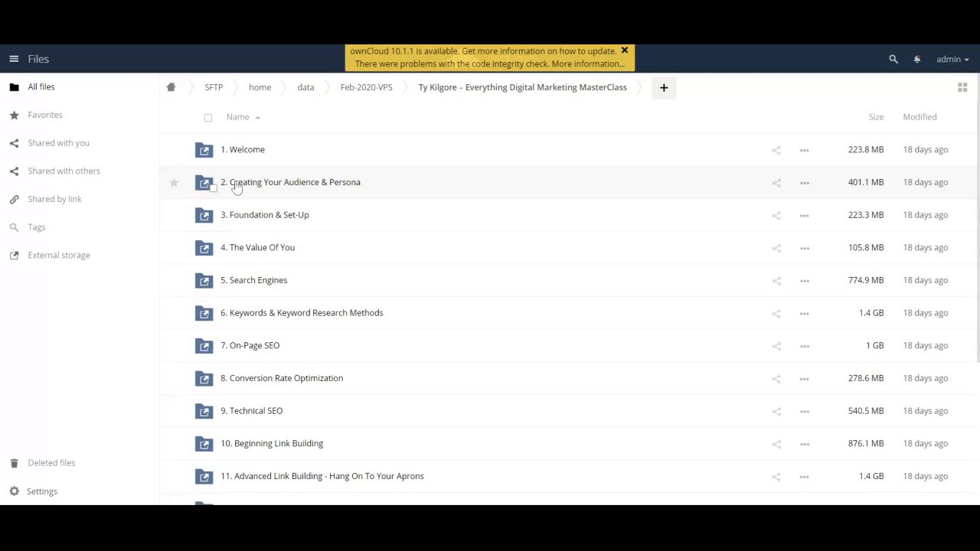Share the Advanced Link Building folder
The width and height of the screenshot is (980, 551).
tap(776, 477)
